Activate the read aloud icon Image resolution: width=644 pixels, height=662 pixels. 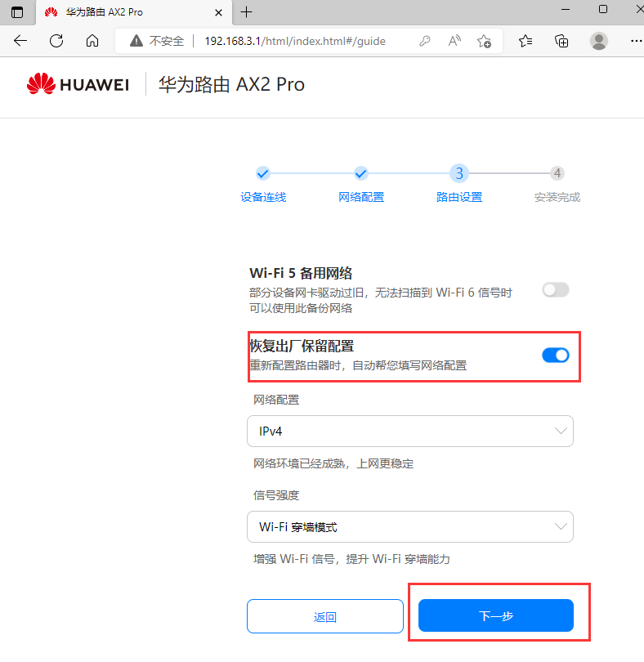[x=454, y=41]
